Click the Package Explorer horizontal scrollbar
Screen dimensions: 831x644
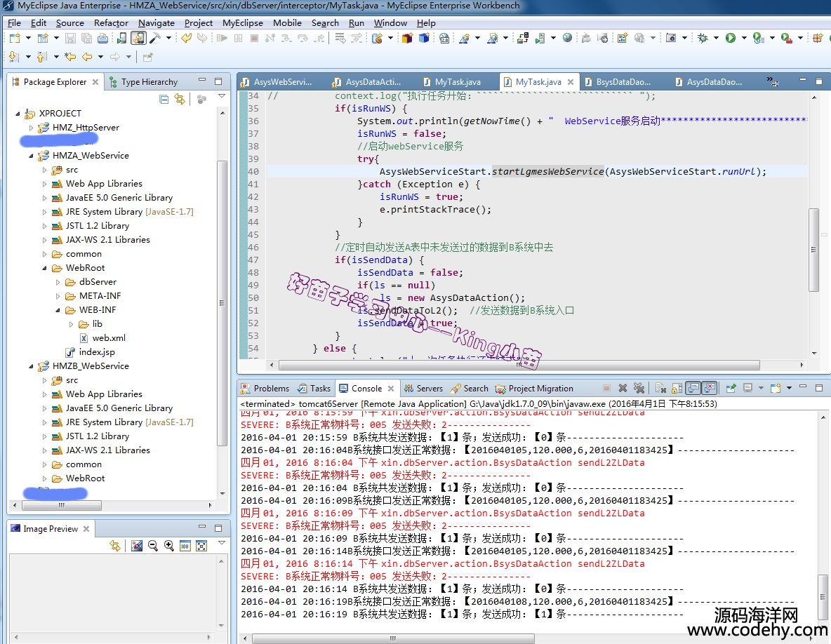(62, 505)
